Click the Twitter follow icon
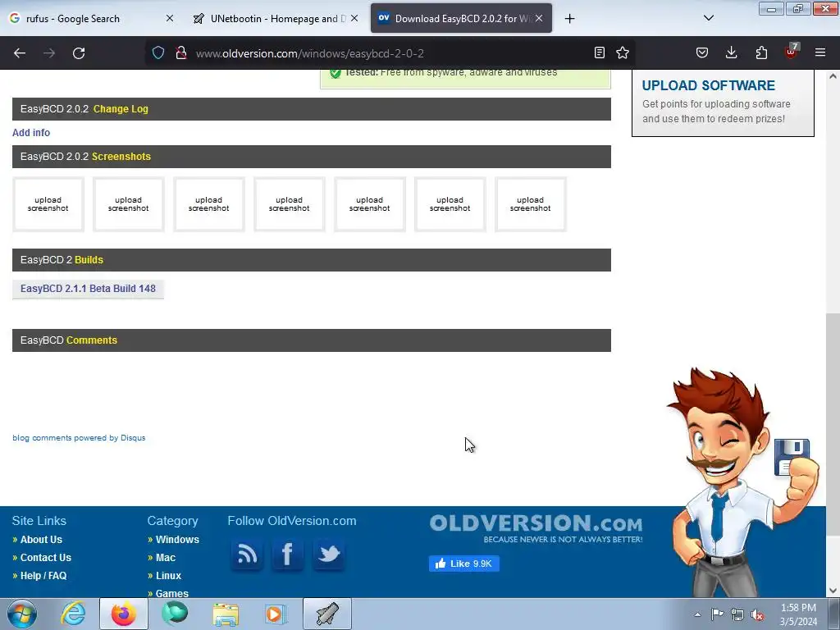This screenshot has width=840, height=630. pyautogui.click(x=328, y=554)
